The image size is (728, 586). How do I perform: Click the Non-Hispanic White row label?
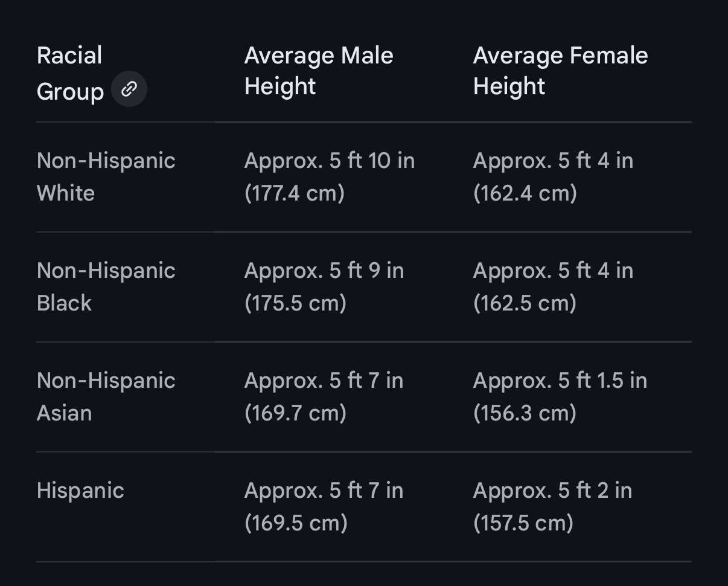tap(106, 177)
